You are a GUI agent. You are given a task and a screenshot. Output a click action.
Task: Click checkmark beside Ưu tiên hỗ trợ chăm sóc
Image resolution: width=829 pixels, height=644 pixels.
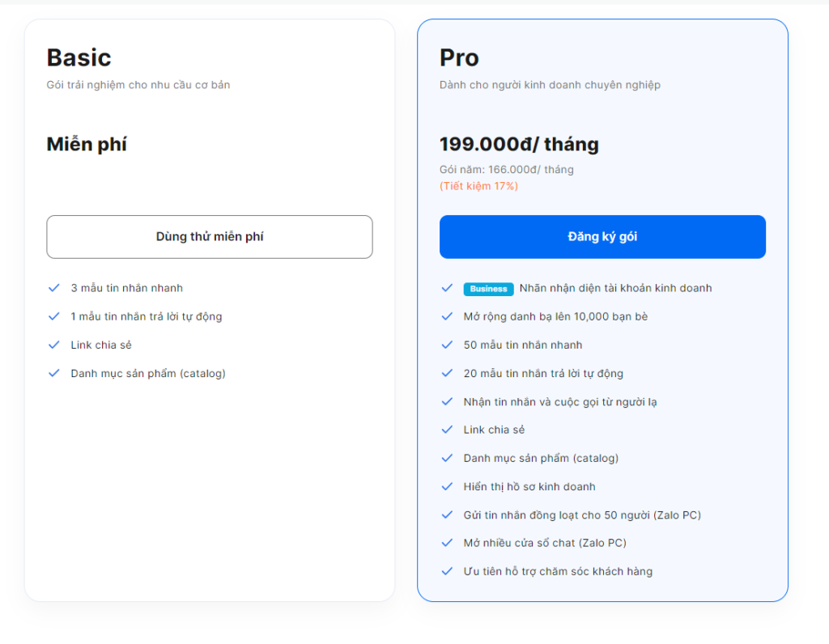pos(447,571)
